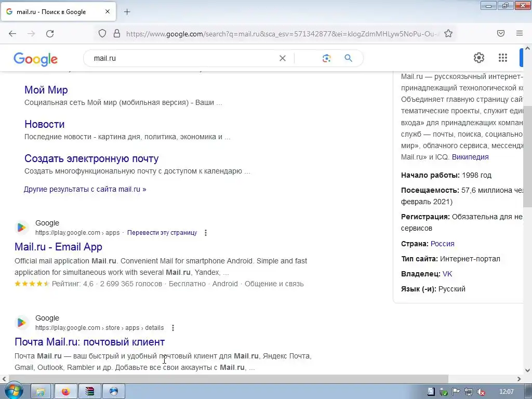
Task: Open Windows Explorer from the taskbar
Action: pos(41,392)
